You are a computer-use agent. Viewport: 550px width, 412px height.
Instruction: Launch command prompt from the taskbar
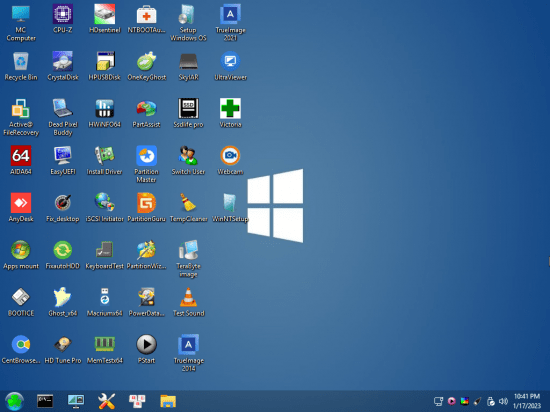[45, 401]
